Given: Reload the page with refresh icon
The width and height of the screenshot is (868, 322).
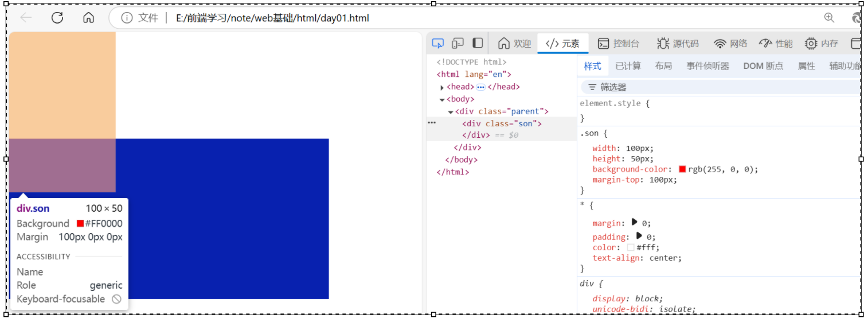Looking at the screenshot, I should tap(57, 18).
